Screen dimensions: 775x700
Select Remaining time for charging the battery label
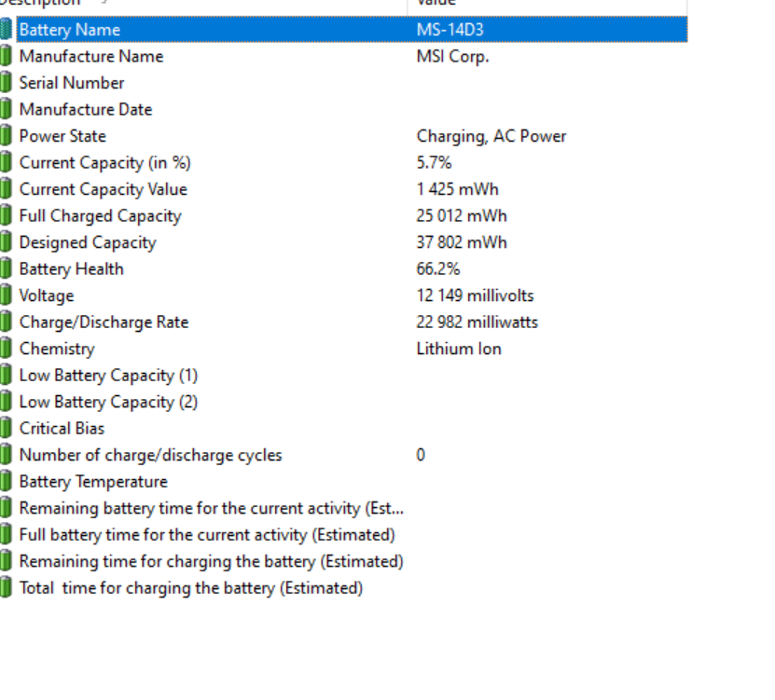212,562
